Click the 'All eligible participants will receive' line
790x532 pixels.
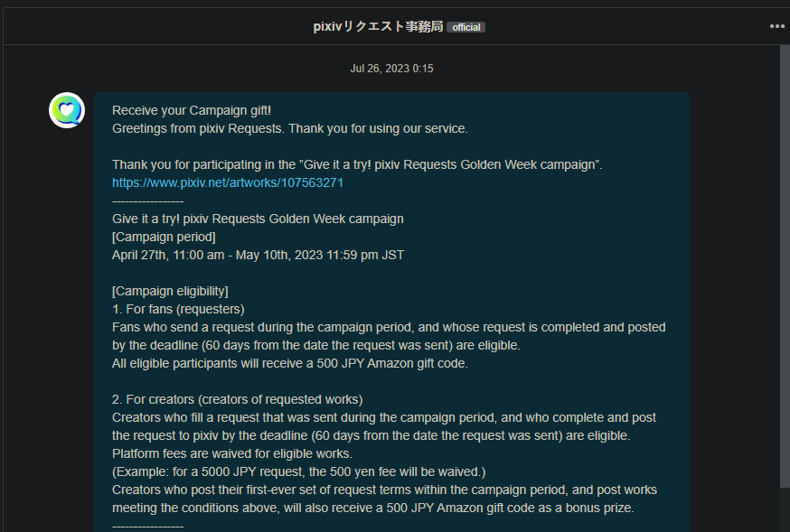[290, 363]
